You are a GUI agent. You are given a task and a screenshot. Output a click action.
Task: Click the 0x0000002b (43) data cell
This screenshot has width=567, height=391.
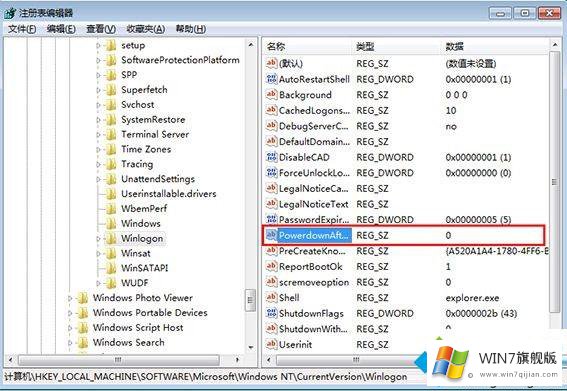click(x=481, y=314)
